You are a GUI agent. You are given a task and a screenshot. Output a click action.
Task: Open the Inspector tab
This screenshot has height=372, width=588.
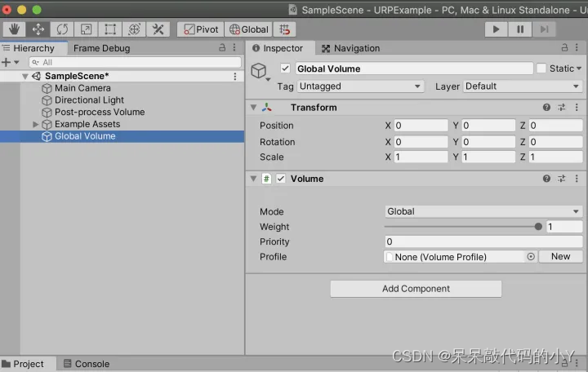click(x=280, y=48)
